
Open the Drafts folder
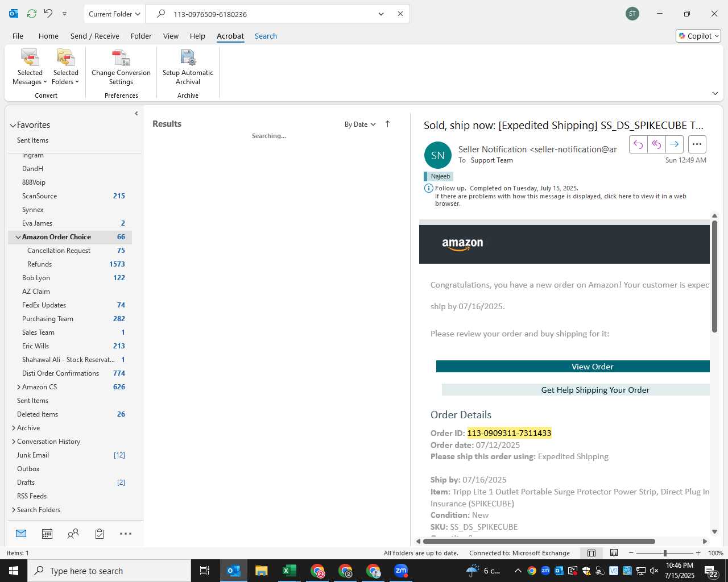[x=70, y=483]
